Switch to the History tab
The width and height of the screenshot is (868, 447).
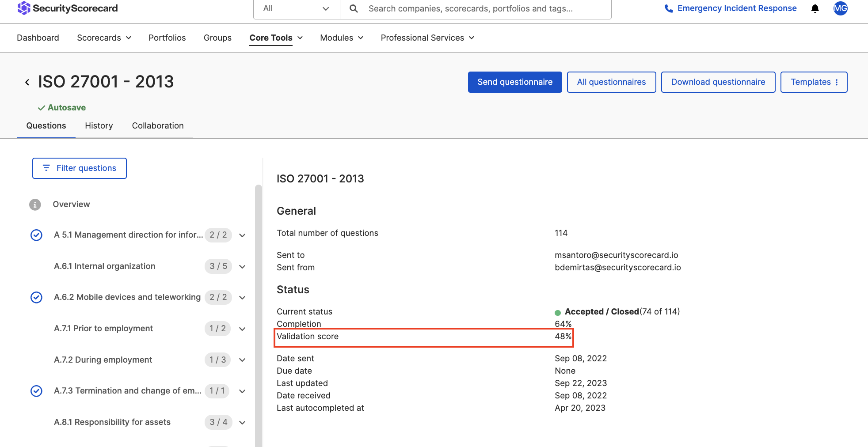(x=99, y=126)
